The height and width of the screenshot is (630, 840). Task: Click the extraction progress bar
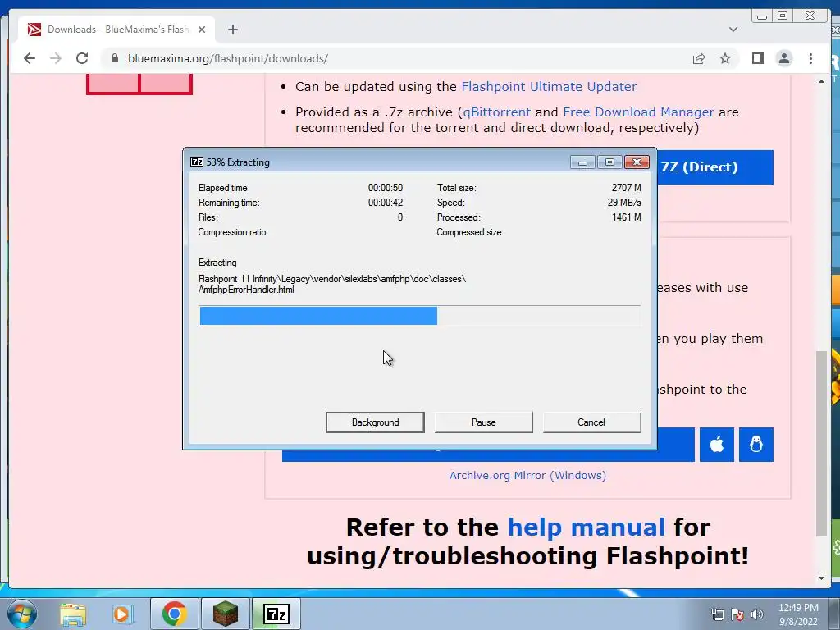pyautogui.click(x=419, y=316)
